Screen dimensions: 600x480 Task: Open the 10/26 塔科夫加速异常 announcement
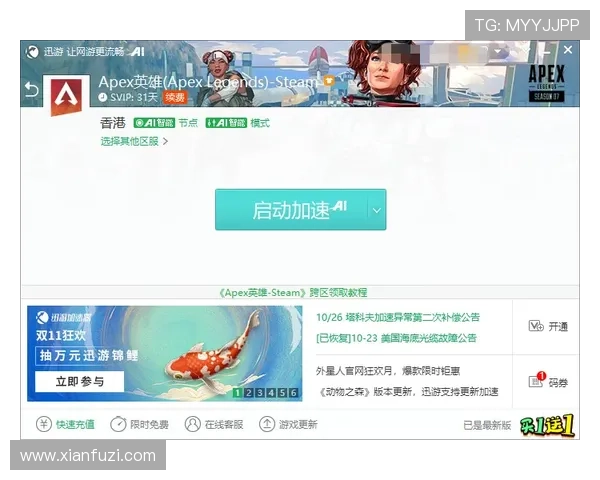click(398, 317)
